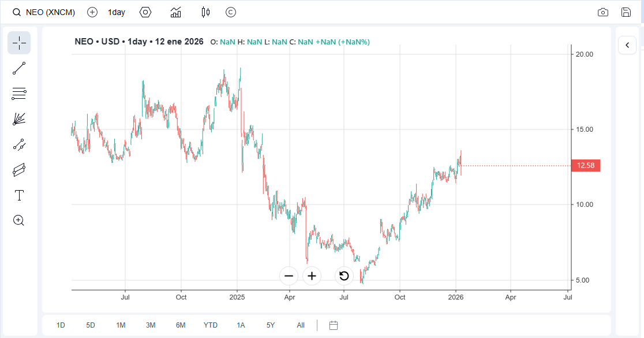Collapse the right panel with the chevron
The image size is (644, 338).
pyautogui.click(x=627, y=45)
